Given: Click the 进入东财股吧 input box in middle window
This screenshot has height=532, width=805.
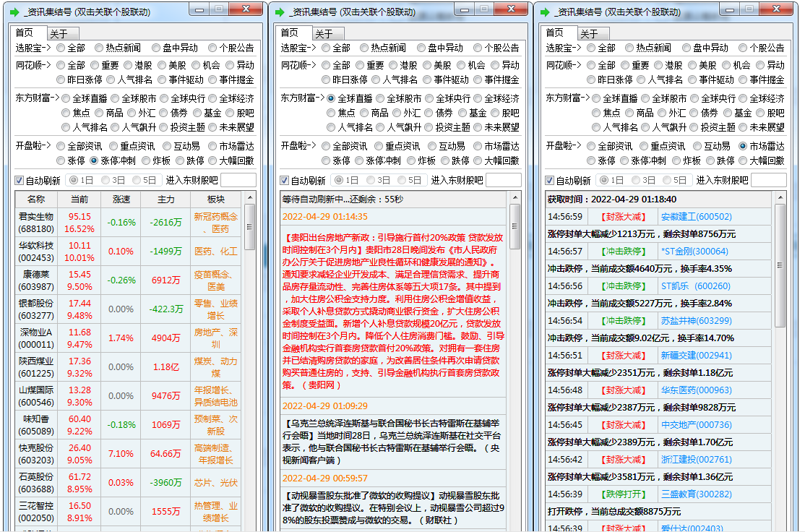Looking at the screenshot, I should coord(504,180).
